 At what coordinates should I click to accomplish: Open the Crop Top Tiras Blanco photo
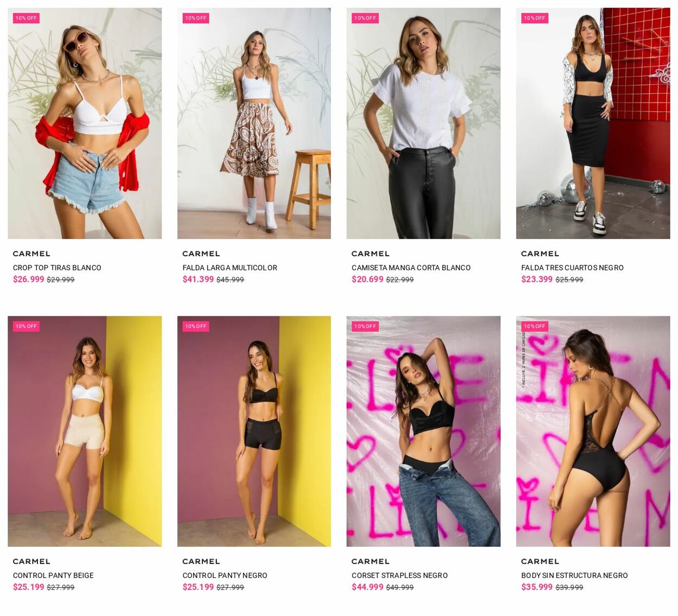point(85,123)
